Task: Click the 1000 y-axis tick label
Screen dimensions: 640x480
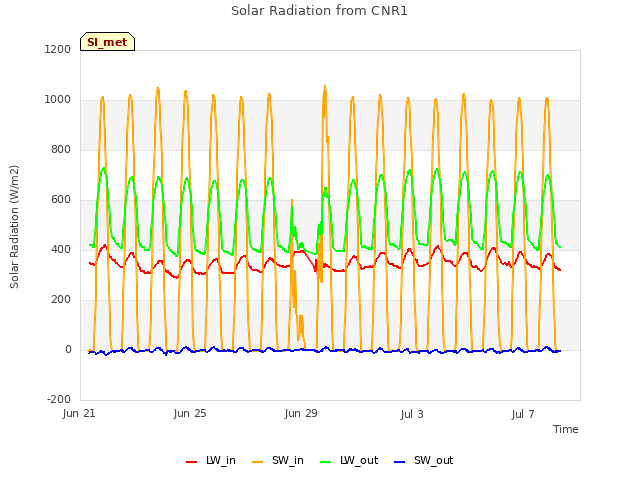Action: pos(58,100)
